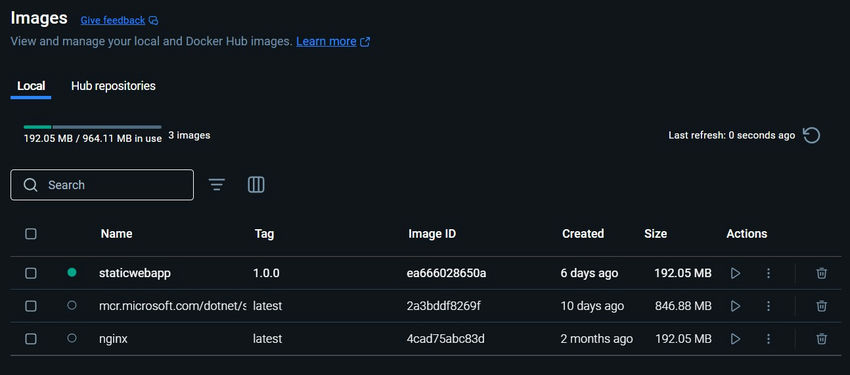Switch to the Hub repositories tab

[x=113, y=86]
